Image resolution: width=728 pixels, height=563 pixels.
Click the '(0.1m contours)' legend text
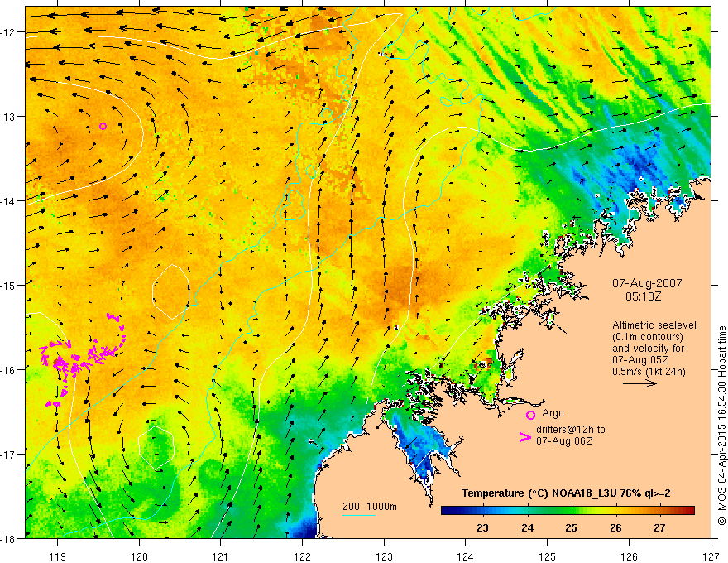point(648,337)
